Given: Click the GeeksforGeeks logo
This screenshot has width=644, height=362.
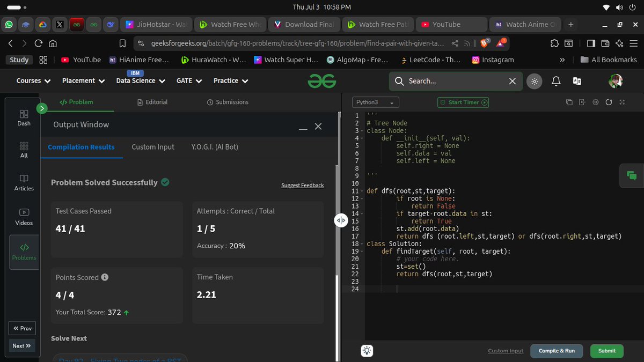Looking at the screenshot, I should 322,81.
